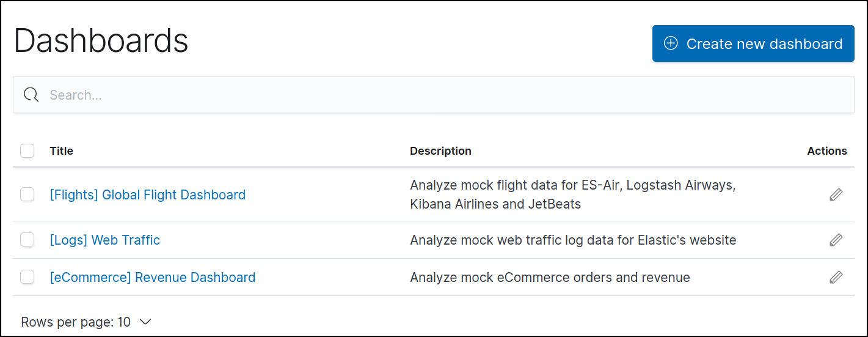Open [Flights] Global Flight Dashboard link
The image size is (868, 337).
(147, 194)
